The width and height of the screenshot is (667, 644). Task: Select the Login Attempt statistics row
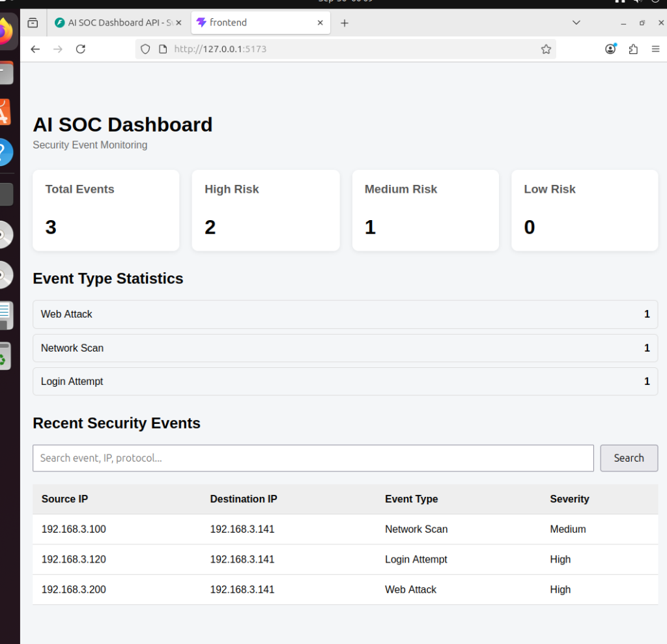click(x=345, y=382)
